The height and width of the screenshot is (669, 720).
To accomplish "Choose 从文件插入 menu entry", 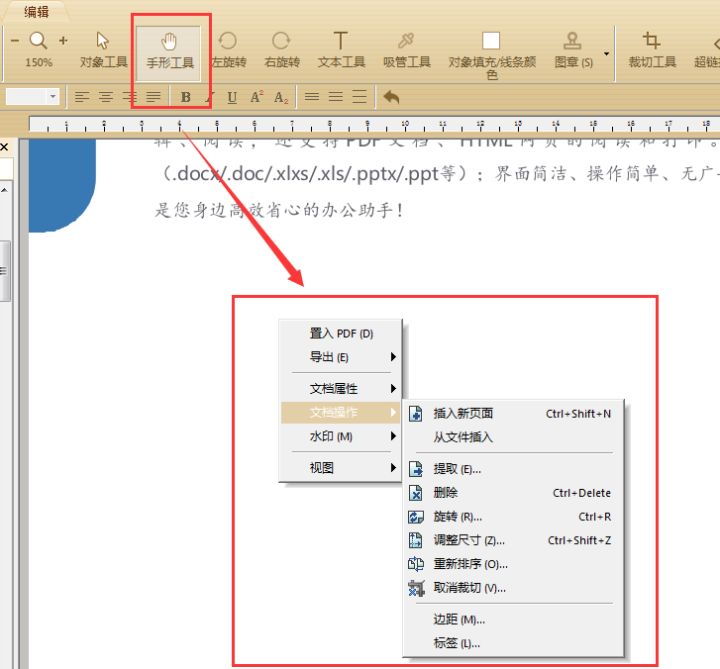I will [x=512, y=437].
